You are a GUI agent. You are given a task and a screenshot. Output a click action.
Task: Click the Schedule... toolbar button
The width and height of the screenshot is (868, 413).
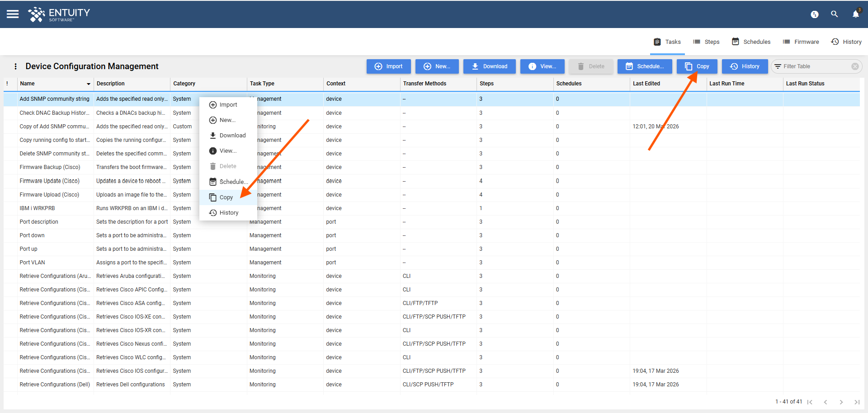pyautogui.click(x=645, y=66)
